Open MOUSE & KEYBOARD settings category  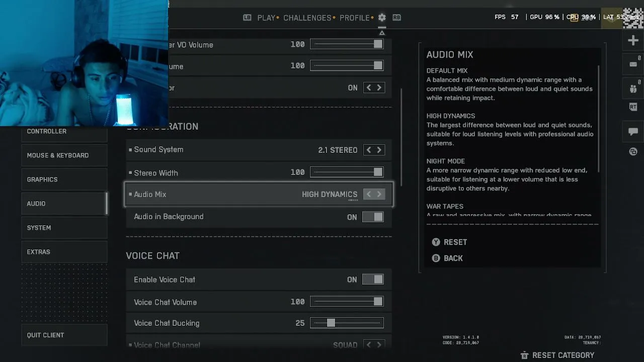[64, 155]
